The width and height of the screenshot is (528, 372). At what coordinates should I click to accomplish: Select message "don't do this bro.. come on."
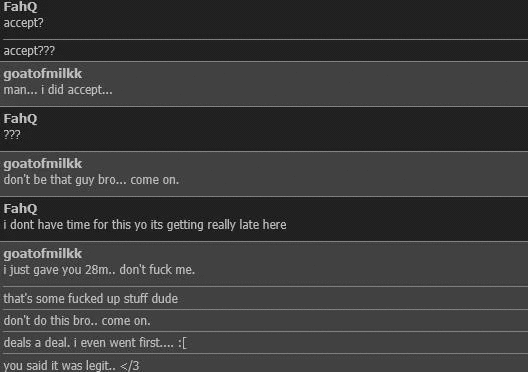tap(77, 321)
